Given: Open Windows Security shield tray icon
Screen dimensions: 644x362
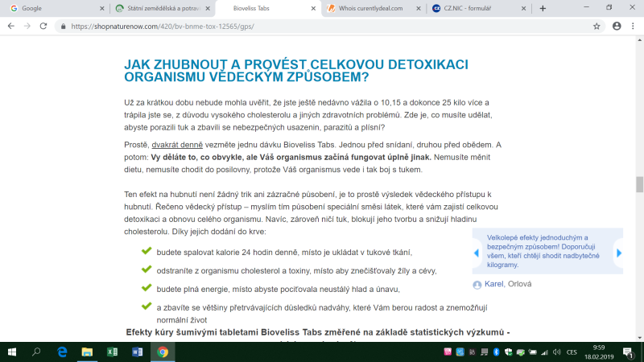Looking at the screenshot, I should coord(509,352).
